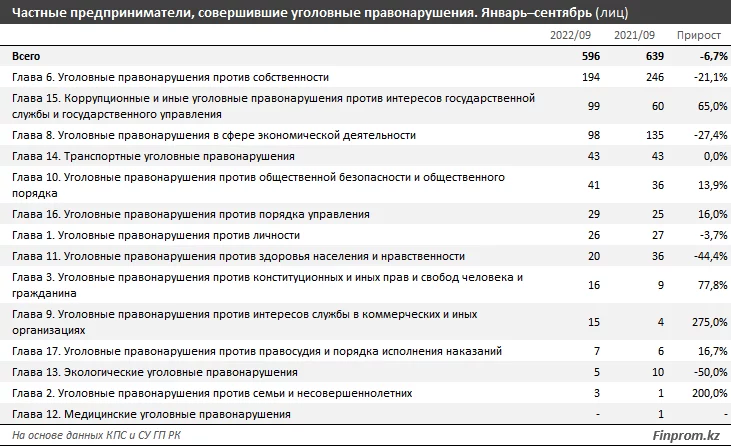Viewport: 731px width, 446px height.
Task: Click the value 25 in Глава 16 row
Action: (657, 214)
